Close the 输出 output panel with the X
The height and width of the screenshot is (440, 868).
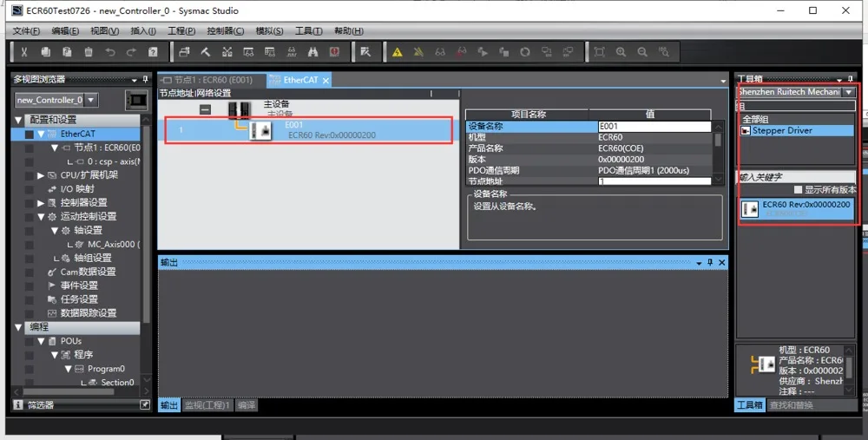pyautogui.click(x=722, y=262)
